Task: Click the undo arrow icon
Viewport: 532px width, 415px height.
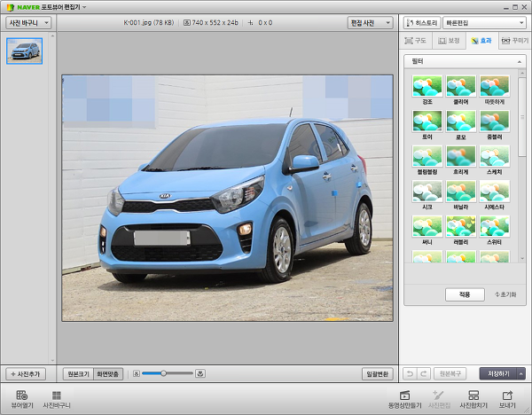Action: point(410,373)
